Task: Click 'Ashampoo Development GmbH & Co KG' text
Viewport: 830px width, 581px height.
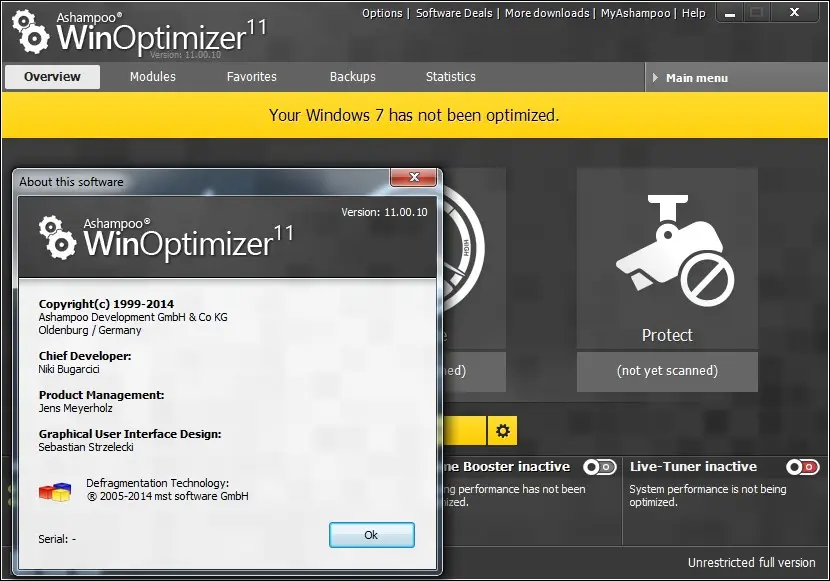Action: (133, 317)
